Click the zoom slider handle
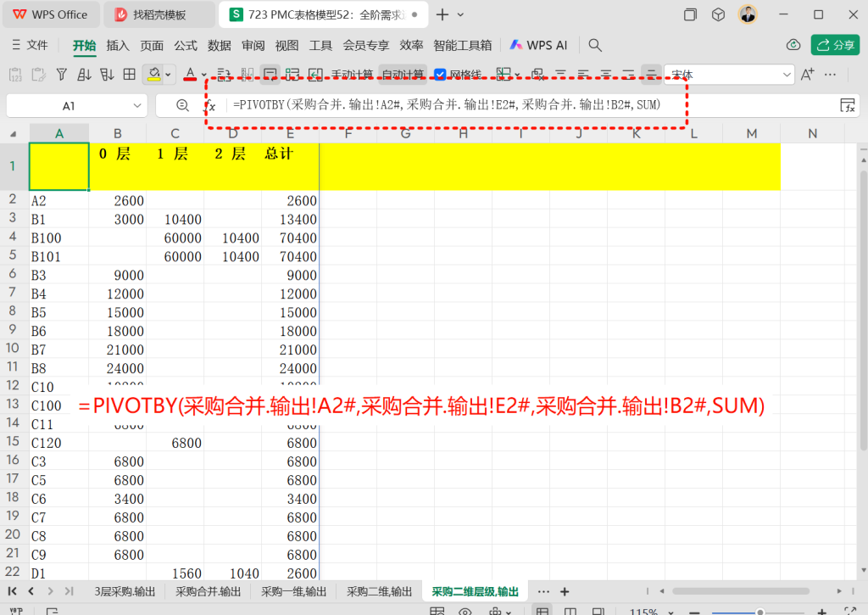The image size is (868, 615). [760, 612]
